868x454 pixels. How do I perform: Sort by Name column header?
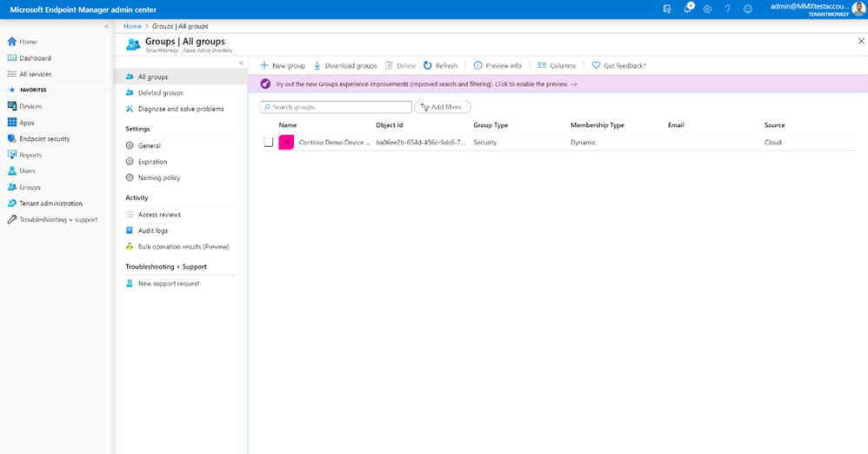point(288,125)
